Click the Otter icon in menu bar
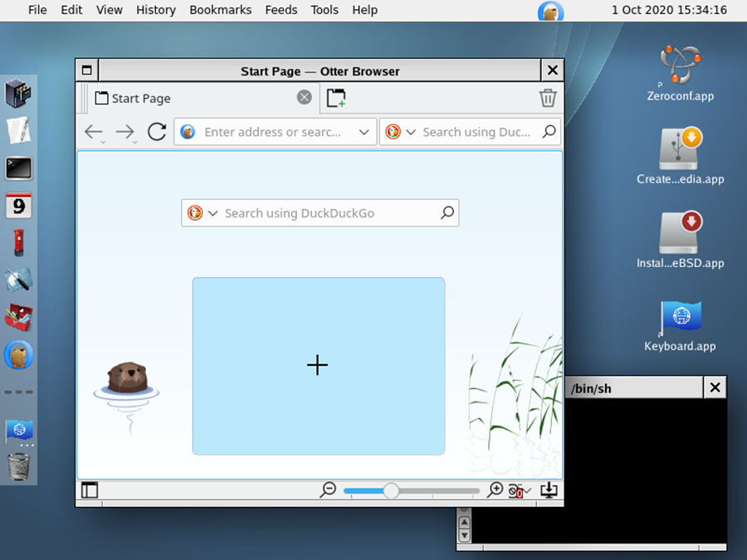This screenshot has height=560, width=747. click(x=551, y=11)
